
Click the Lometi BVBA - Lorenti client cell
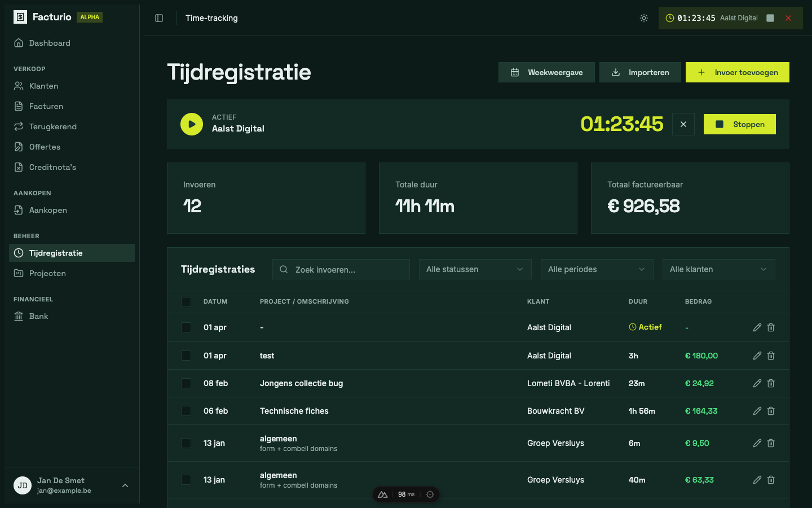[x=568, y=383]
